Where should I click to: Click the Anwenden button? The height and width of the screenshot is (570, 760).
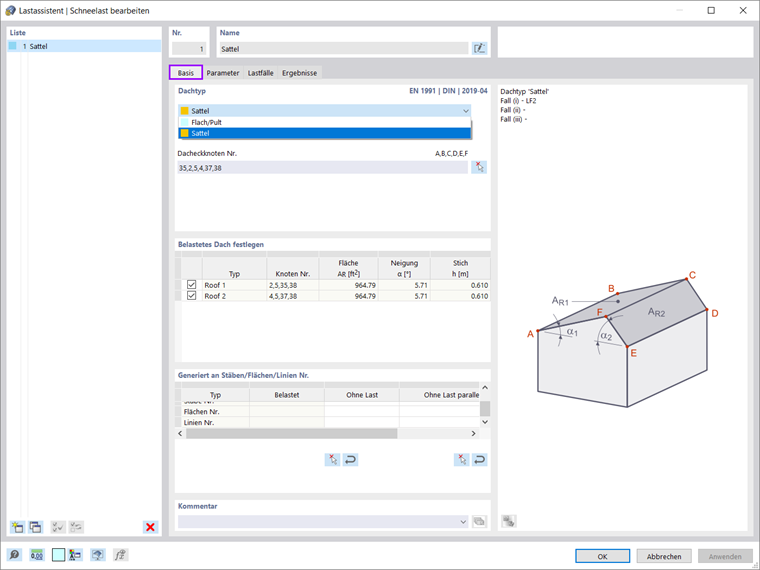tap(725, 556)
